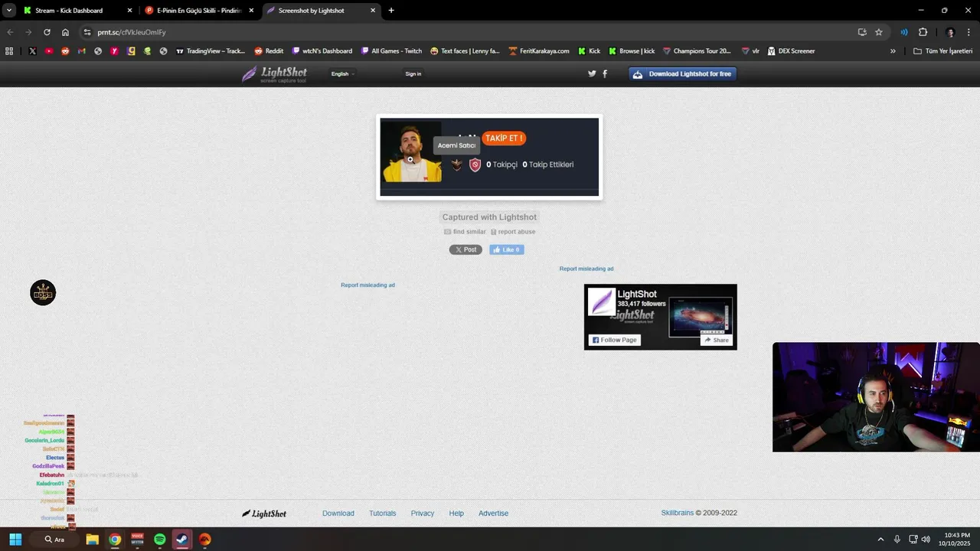Open the footer Tutorials link
980x551 pixels.
(x=383, y=514)
